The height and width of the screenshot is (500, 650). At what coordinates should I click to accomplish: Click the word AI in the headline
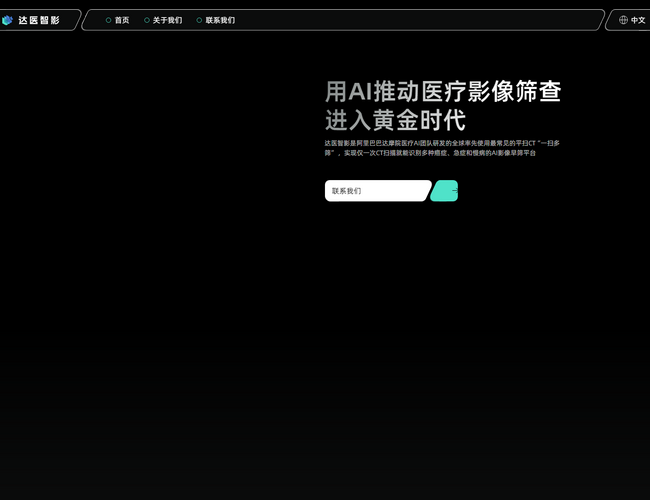click(x=359, y=92)
